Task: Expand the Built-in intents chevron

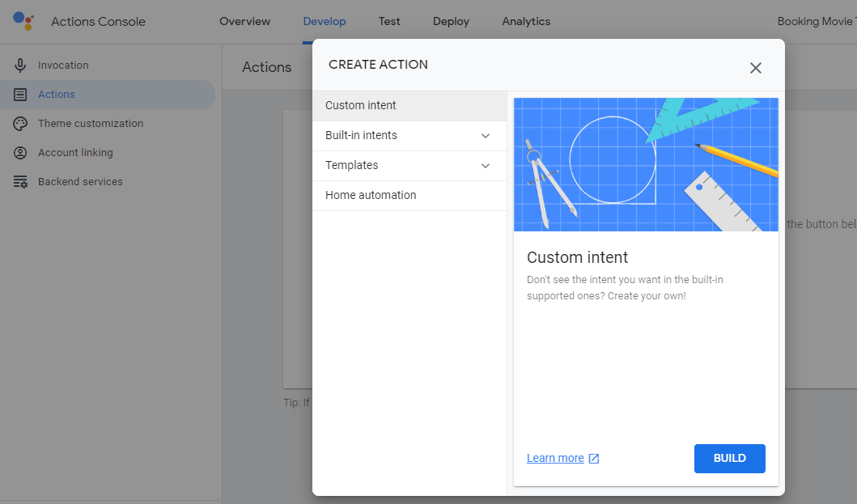Action: (x=486, y=136)
